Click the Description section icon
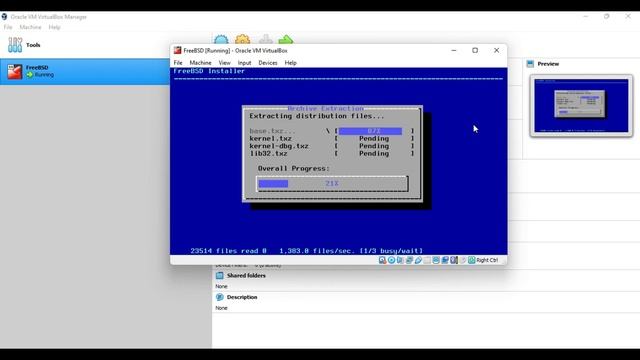Image resolution: width=640 pixels, height=360 pixels. tap(220, 297)
